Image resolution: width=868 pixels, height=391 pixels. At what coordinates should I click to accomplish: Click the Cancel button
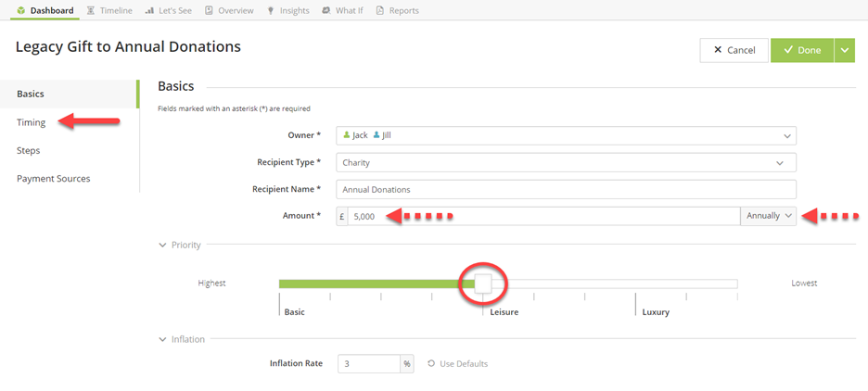(734, 50)
